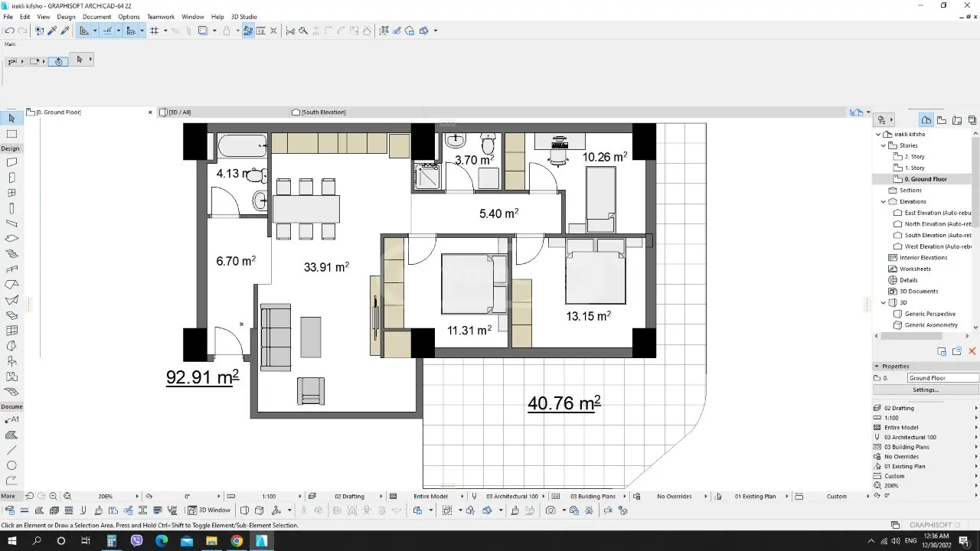Image resolution: width=980 pixels, height=551 pixels.
Task: Toggle the Grid Snap icon in the toolbar
Action: [155, 31]
